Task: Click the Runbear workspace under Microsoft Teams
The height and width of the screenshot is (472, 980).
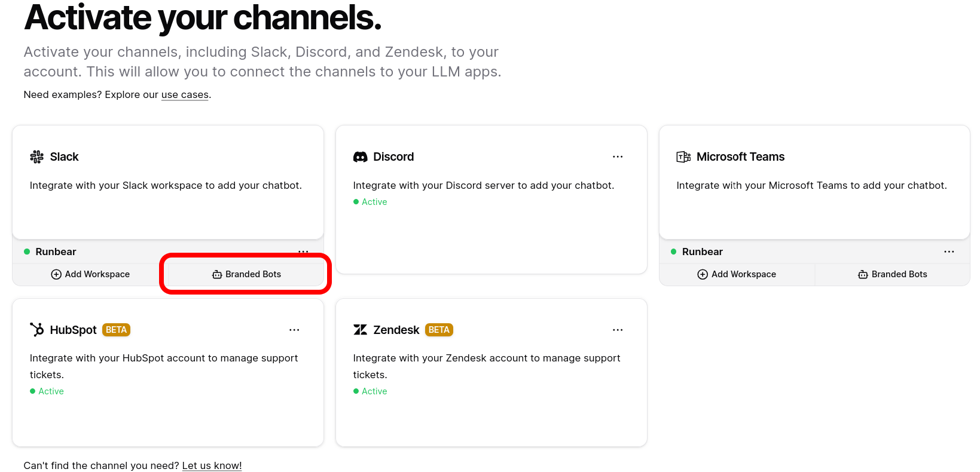Action: click(702, 252)
